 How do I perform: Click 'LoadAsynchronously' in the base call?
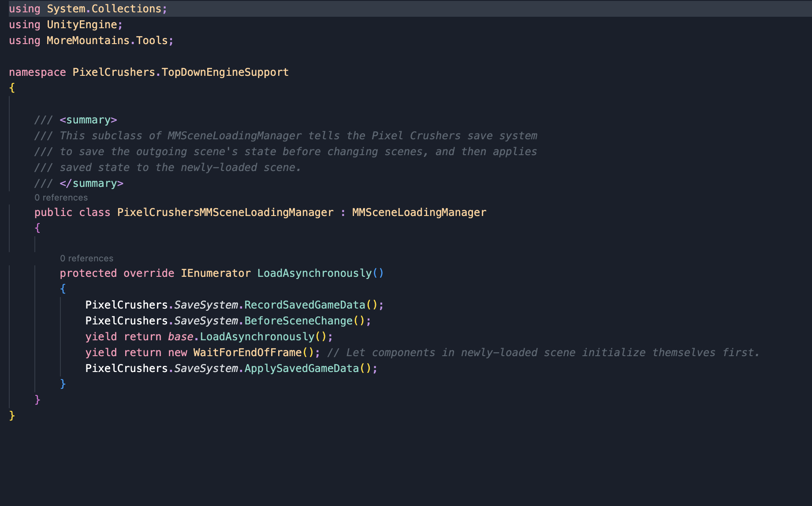[257, 337]
